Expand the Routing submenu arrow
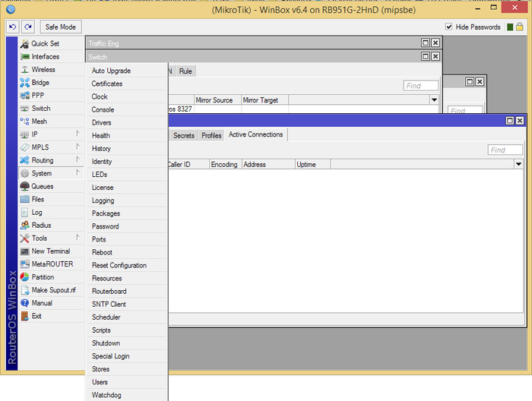532x401 pixels. click(78, 159)
